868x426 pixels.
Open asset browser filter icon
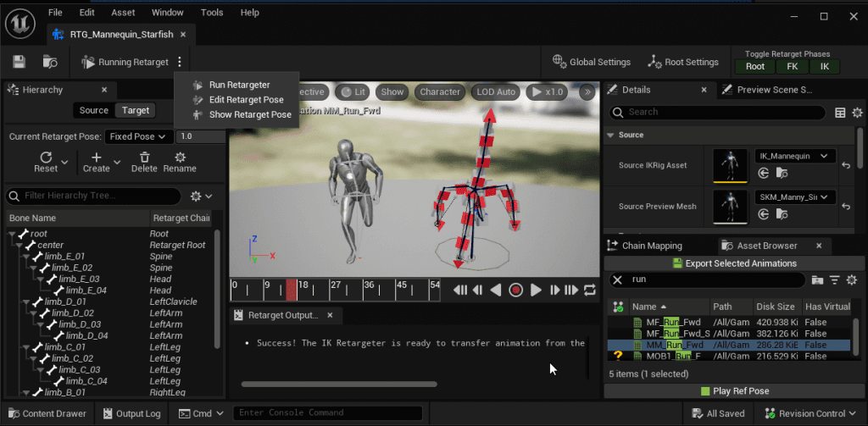[834, 279]
